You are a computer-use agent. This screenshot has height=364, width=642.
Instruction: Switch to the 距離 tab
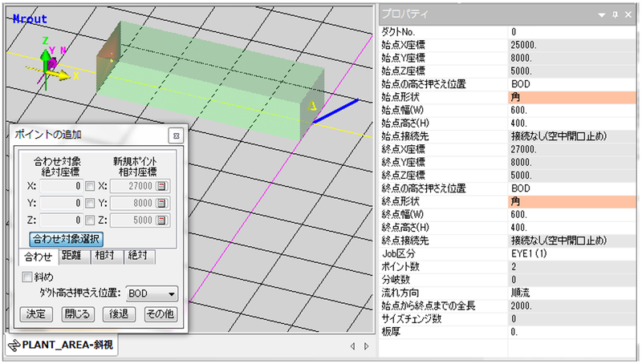(71, 257)
